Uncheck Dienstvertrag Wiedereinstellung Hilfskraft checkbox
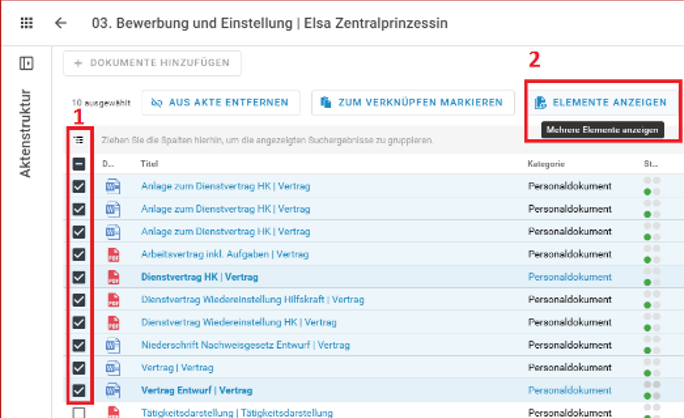This screenshot has width=684, height=418. click(79, 300)
